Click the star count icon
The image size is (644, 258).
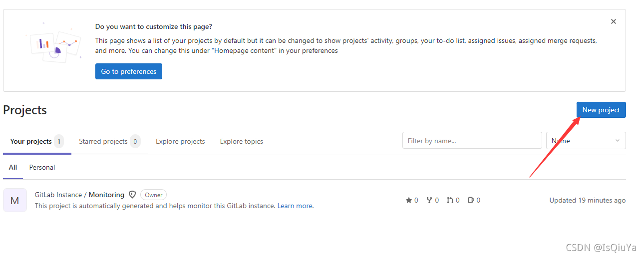[409, 200]
